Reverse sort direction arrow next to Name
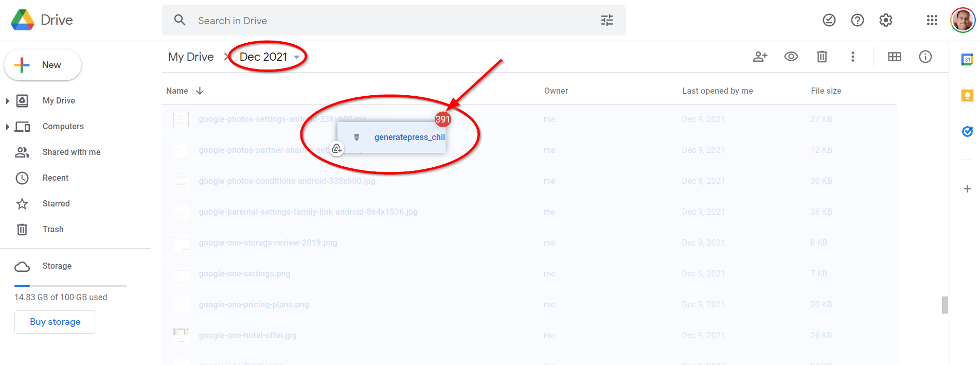The height and width of the screenshot is (365, 980). click(200, 91)
